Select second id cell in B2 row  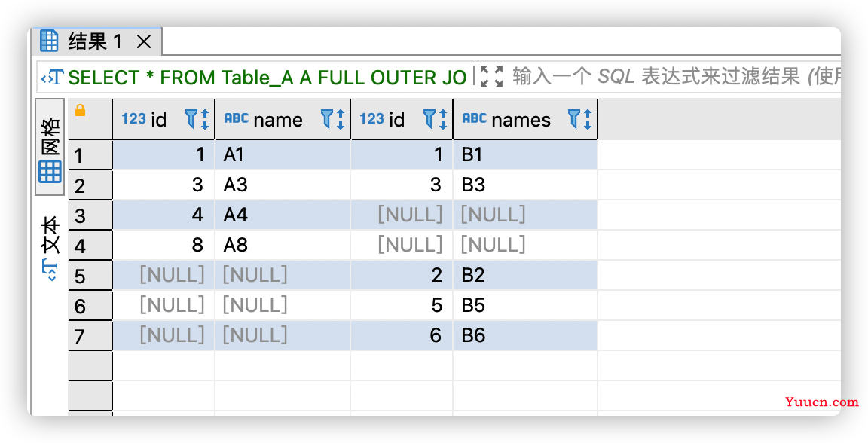402,275
